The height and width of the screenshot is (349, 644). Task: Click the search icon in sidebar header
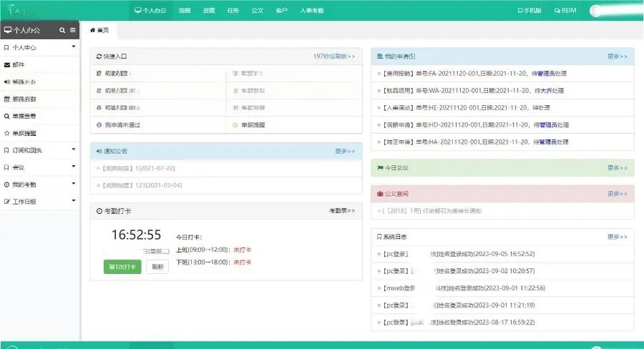click(x=62, y=30)
